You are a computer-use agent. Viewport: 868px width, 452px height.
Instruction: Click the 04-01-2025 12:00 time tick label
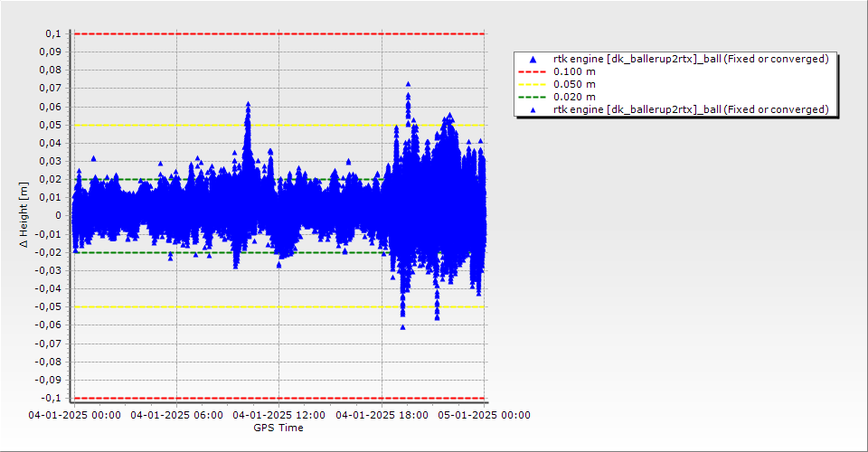(278, 415)
